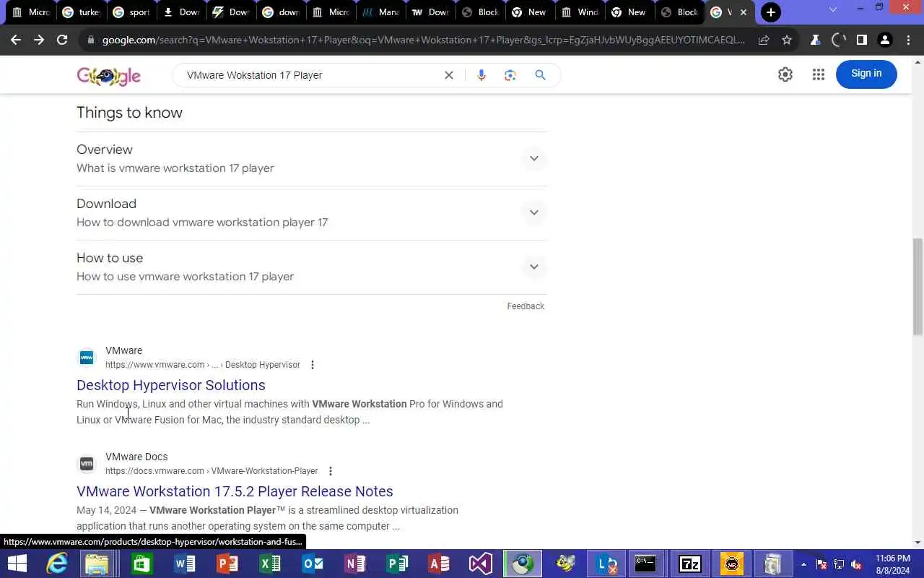Expand the How to use section chevron

(534, 267)
